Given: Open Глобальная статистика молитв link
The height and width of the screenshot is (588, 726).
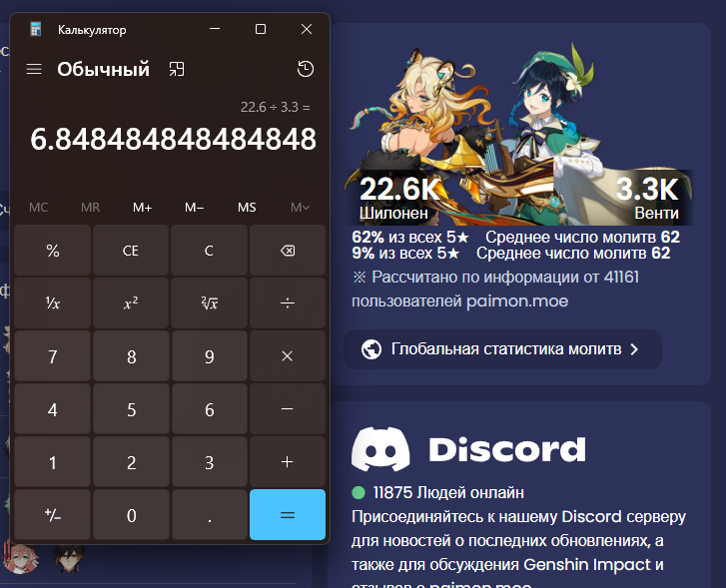Looking at the screenshot, I should 503,349.
